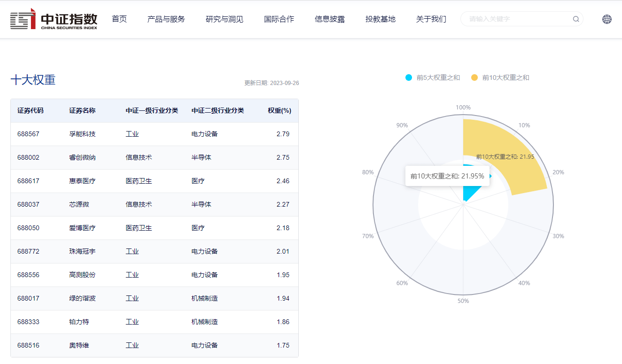Toggle the 前10大权重之和 legend item
This screenshot has width=622, height=364.
pyautogui.click(x=500, y=77)
